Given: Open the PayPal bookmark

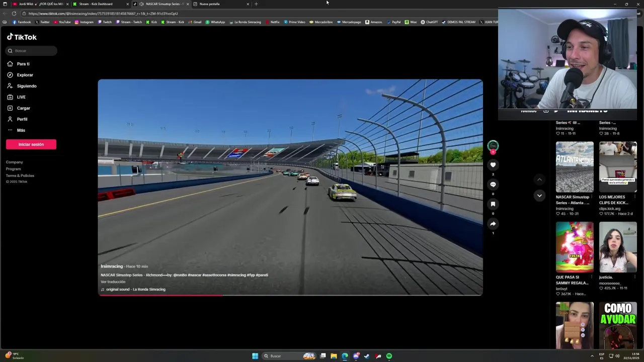Looking at the screenshot, I should pyautogui.click(x=393, y=22).
